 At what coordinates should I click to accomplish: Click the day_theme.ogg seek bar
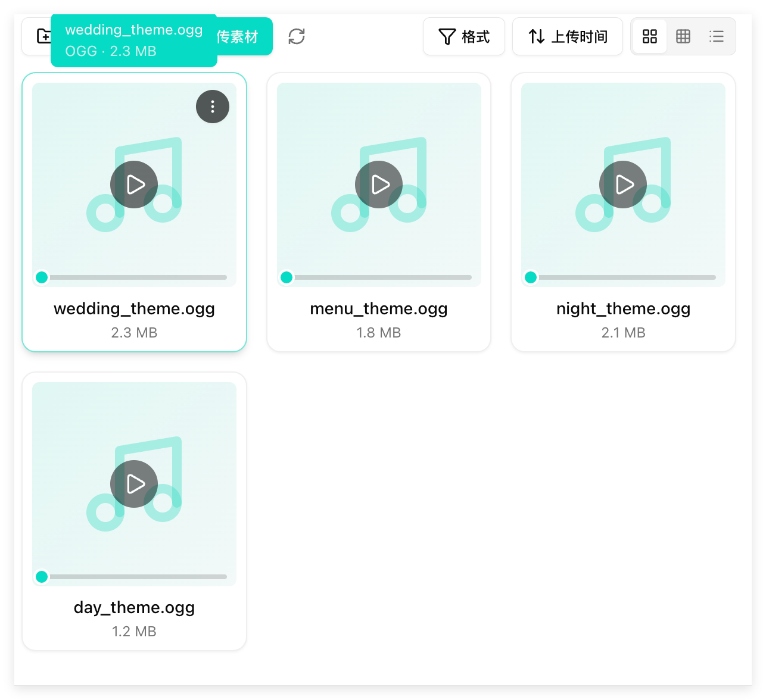pyautogui.click(x=139, y=577)
